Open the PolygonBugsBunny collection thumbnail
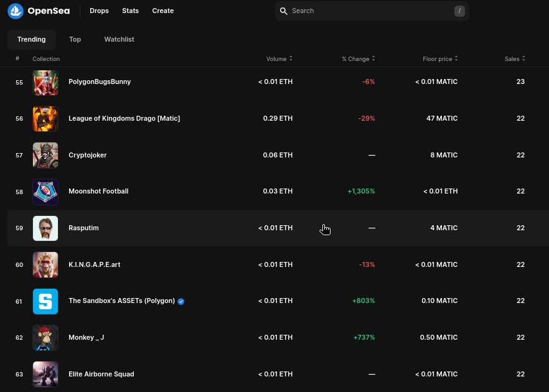 45,83
